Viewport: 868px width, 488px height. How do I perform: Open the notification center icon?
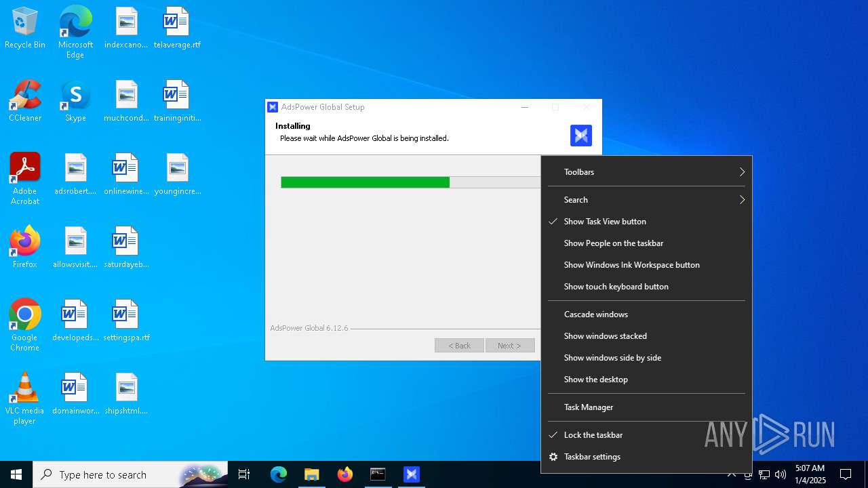(846, 474)
